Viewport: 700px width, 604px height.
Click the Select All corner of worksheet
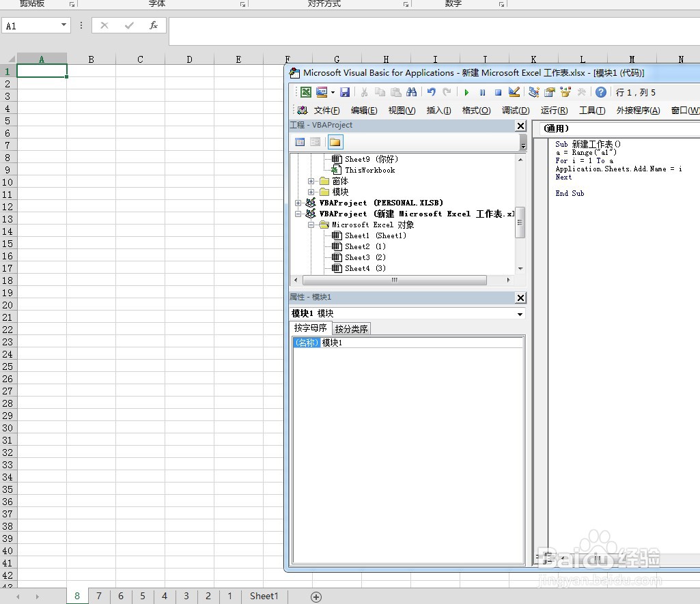8,59
